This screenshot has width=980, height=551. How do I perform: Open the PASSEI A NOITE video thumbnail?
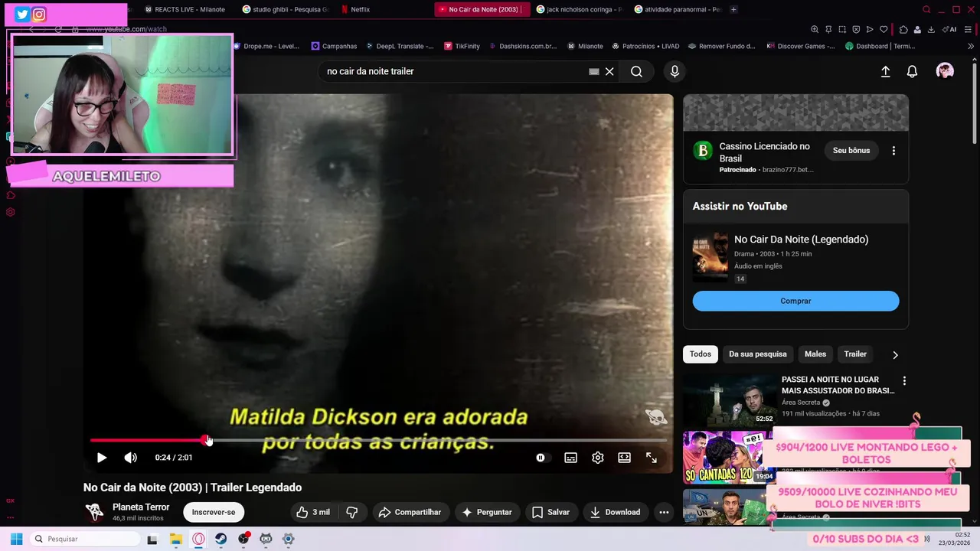(x=729, y=399)
